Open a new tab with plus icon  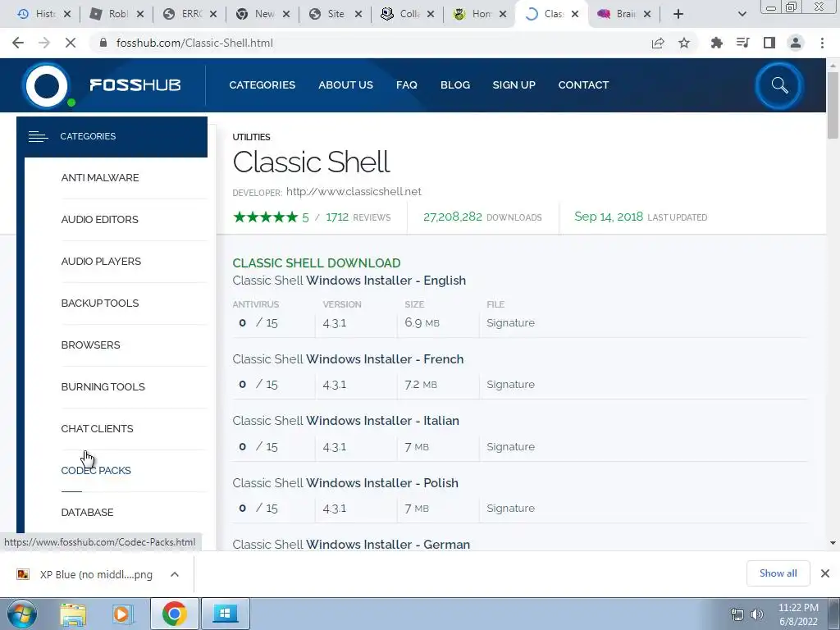tap(678, 14)
